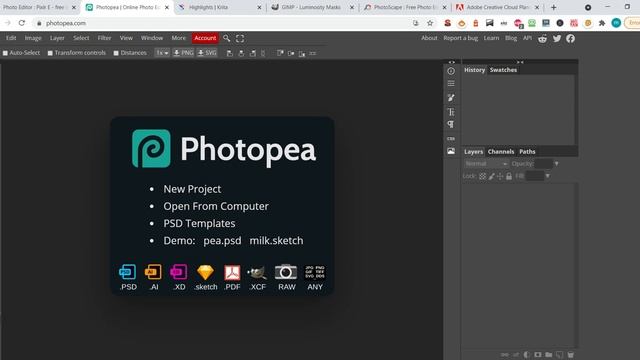
Task: Click the red Account button
Action: pos(205,38)
